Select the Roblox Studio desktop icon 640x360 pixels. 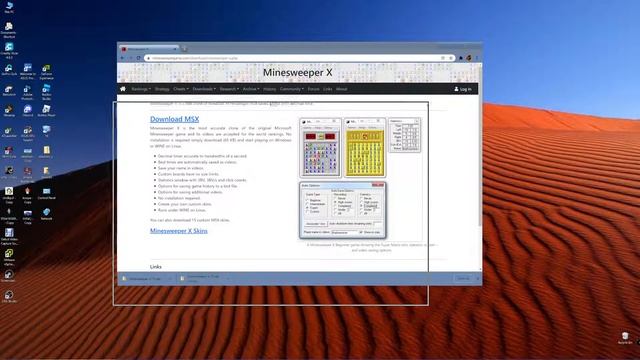[47, 92]
